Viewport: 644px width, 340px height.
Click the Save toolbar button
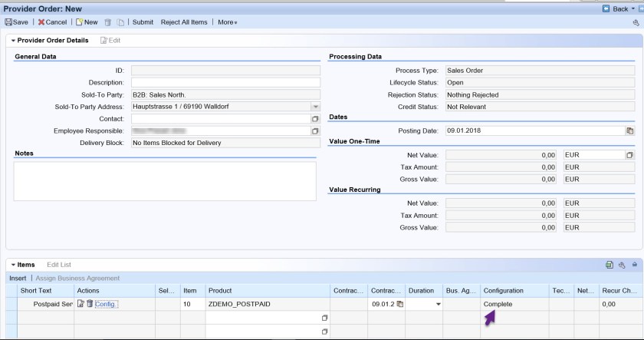click(x=17, y=22)
